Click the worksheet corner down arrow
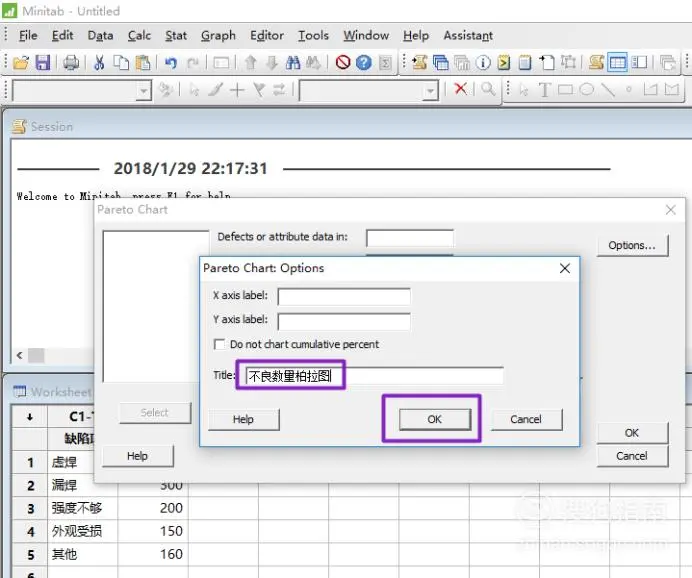The height and width of the screenshot is (578, 692). 29,416
